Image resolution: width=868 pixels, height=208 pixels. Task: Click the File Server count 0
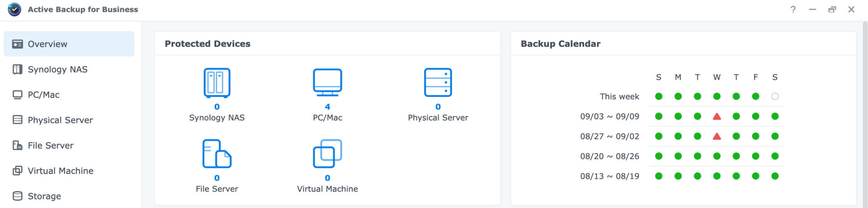tap(217, 178)
